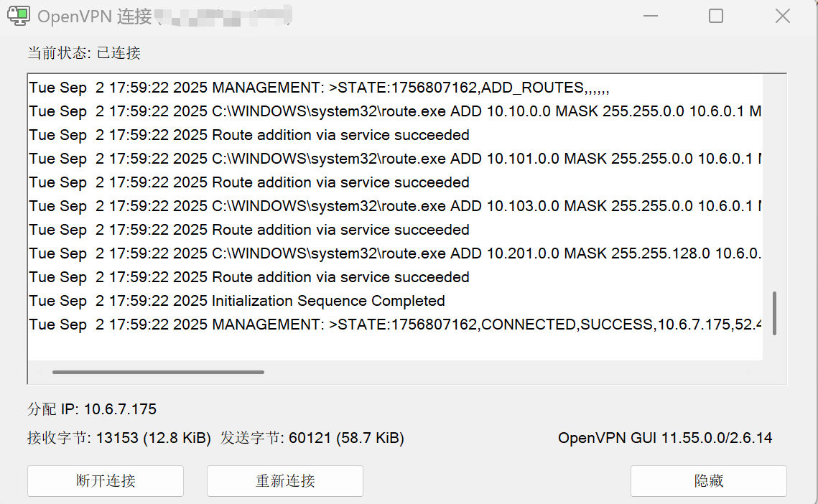
Task: Click the OpenVPN icon in title bar
Action: [x=18, y=15]
